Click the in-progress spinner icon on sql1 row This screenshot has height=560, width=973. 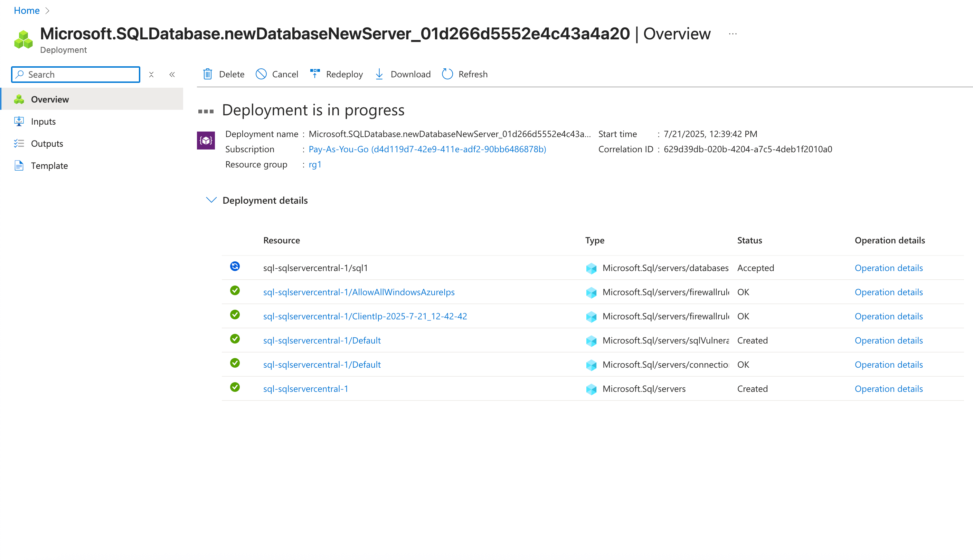235,266
